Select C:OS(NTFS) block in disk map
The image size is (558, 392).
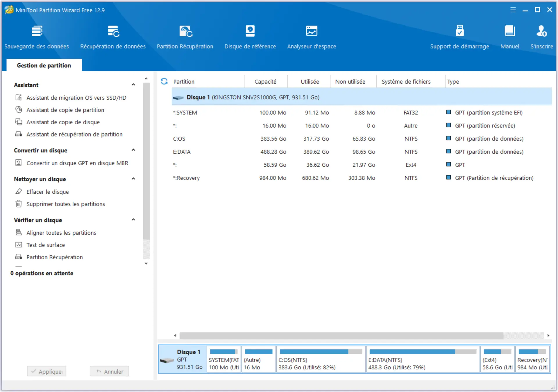[321, 359]
